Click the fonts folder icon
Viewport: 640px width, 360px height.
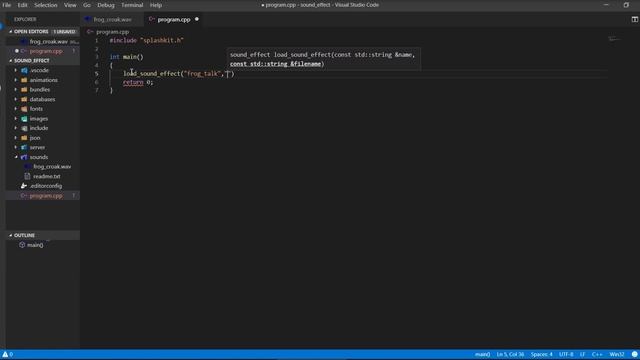[24, 109]
